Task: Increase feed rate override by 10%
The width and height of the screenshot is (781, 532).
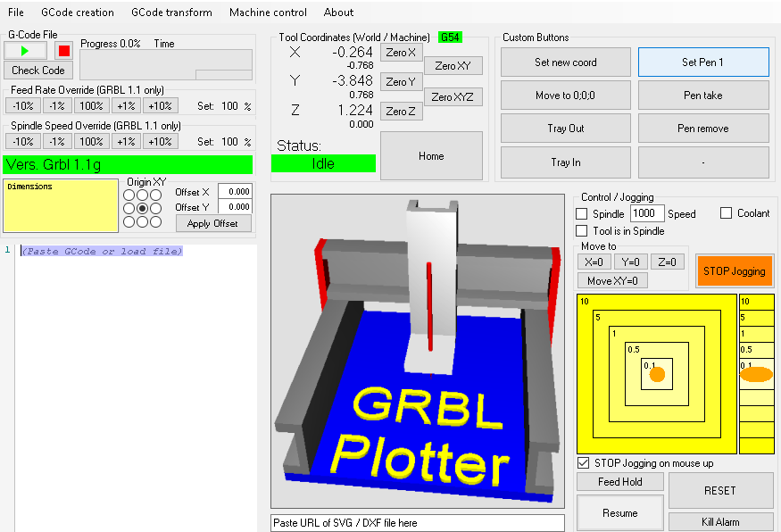Action: point(160,105)
